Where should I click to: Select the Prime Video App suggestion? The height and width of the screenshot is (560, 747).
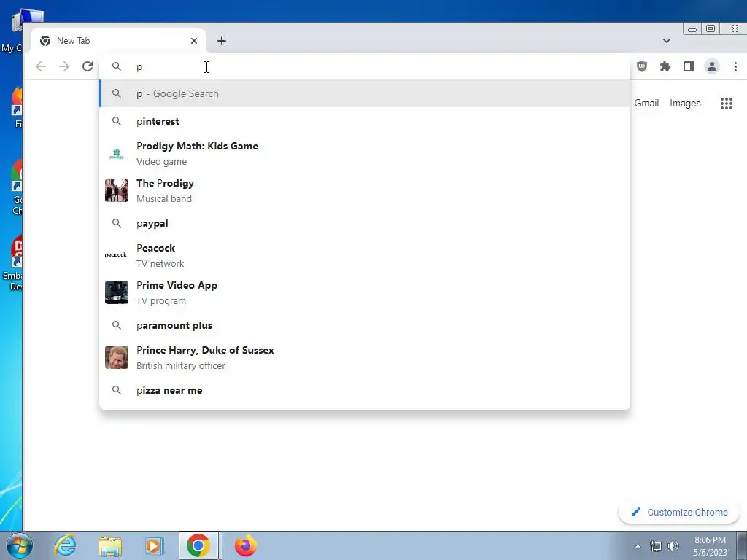pyautogui.click(x=365, y=292)
